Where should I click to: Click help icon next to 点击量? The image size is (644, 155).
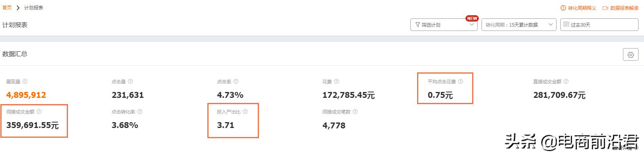tap(130, 81)
